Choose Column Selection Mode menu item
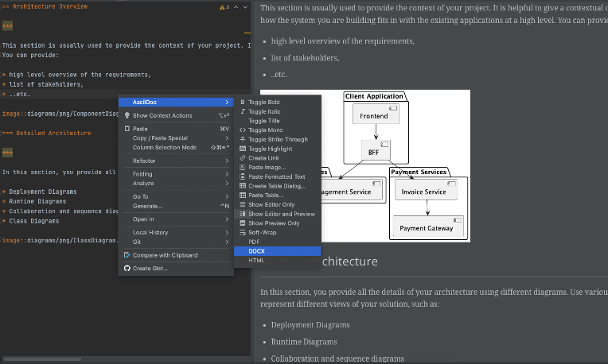 click(x=176, y=148)
